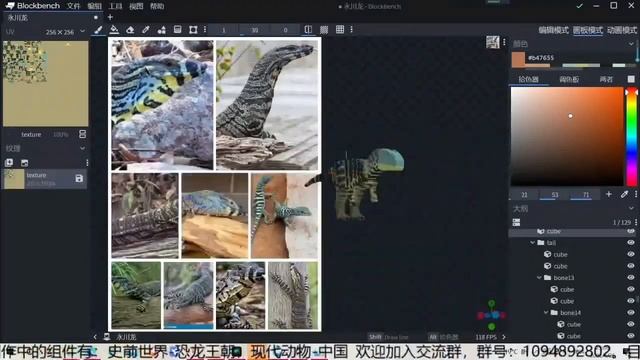This screenshot has width=640, height=360.
Task: Click the main color swatch #b47655
Action: 518,60
